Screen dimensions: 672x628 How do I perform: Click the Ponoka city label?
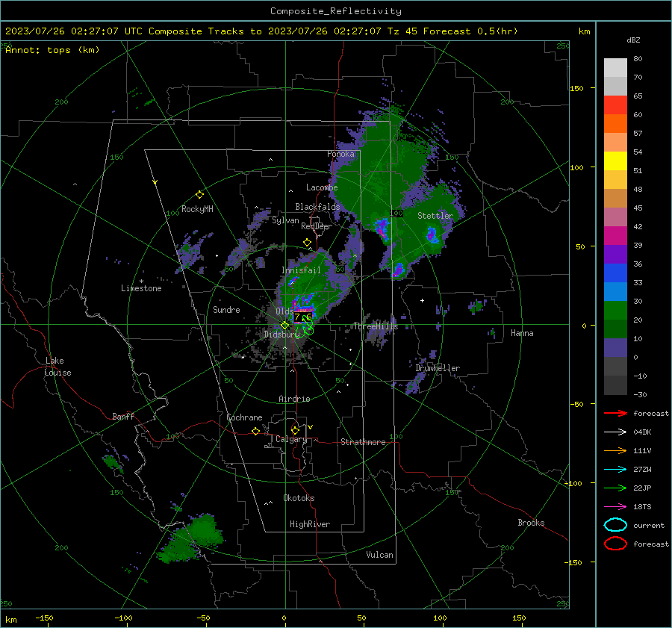click(x=340, y=154)
